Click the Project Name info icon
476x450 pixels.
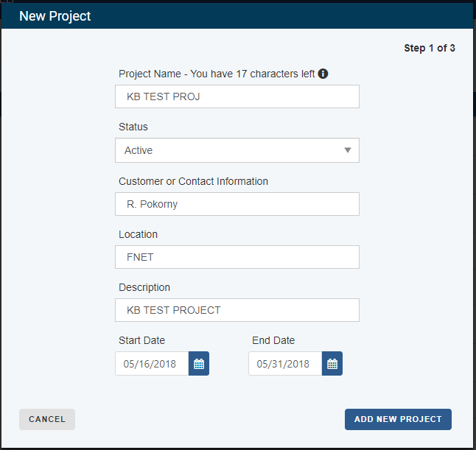(323, 74)
